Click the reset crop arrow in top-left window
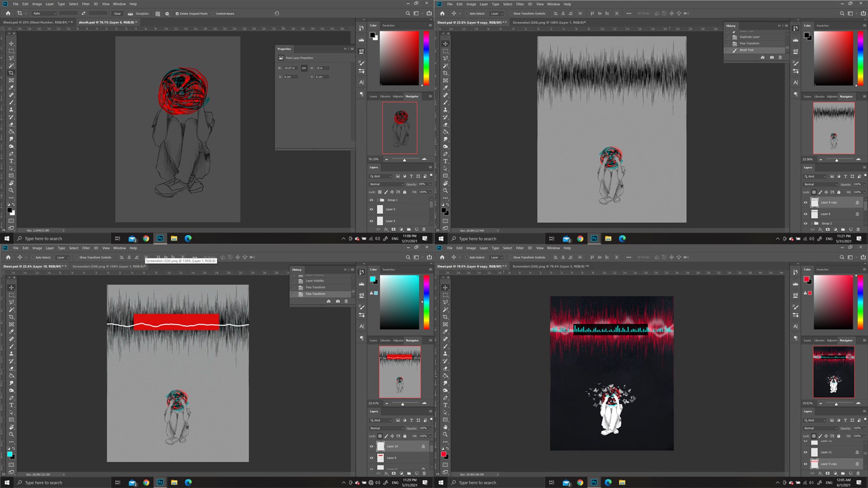This screenshot has height=488, width=868. click(276, 13)
